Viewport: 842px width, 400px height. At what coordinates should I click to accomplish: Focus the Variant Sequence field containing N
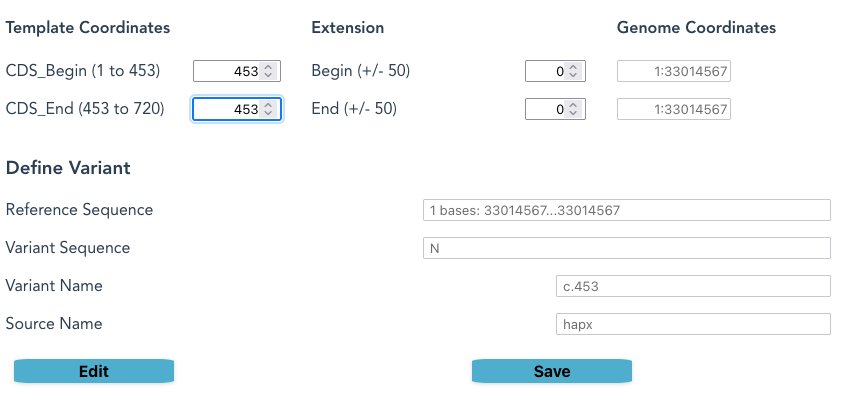tap(627, 248)
